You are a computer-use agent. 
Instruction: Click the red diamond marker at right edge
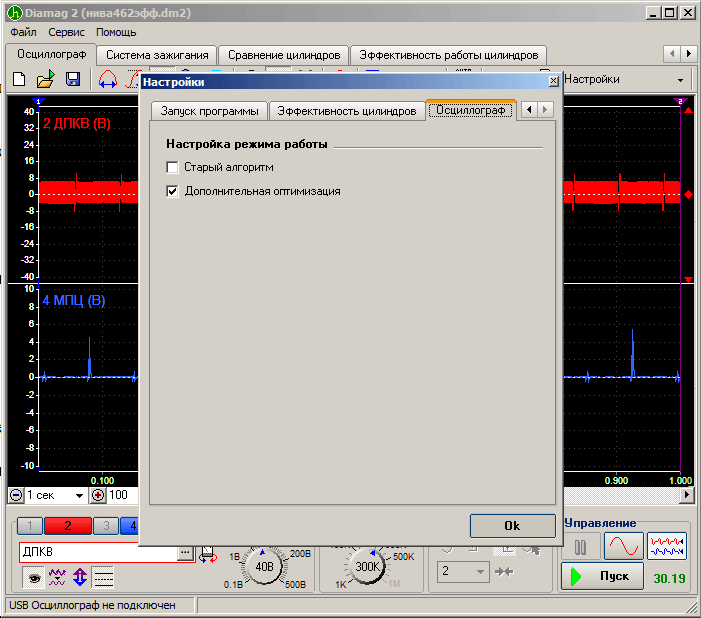(x=688, y=195)
